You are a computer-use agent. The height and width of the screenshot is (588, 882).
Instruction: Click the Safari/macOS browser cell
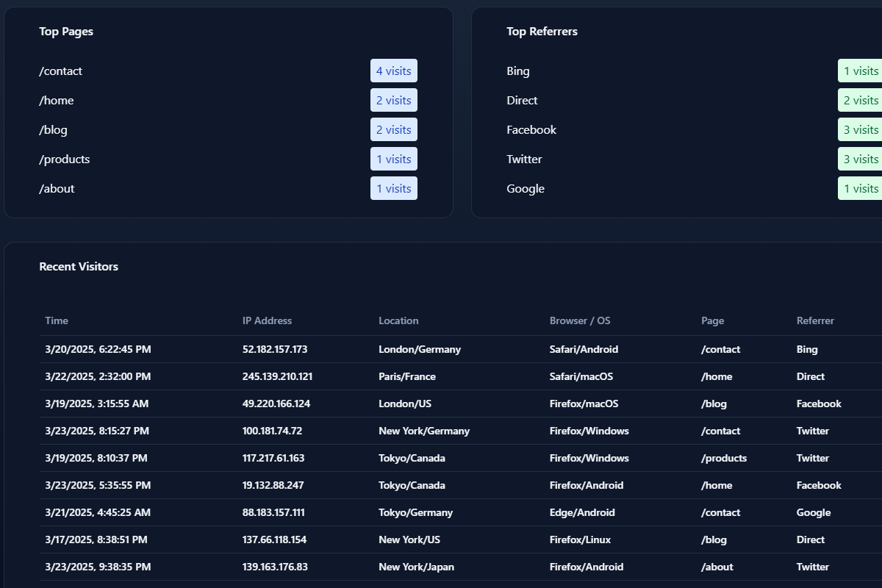[581, 376]
